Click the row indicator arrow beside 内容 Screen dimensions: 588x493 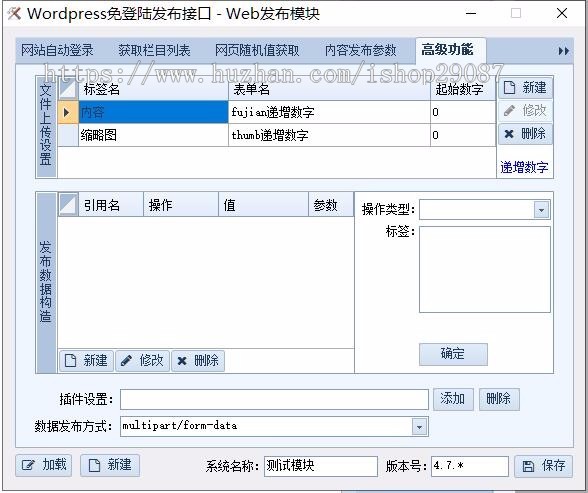point(68,112)
